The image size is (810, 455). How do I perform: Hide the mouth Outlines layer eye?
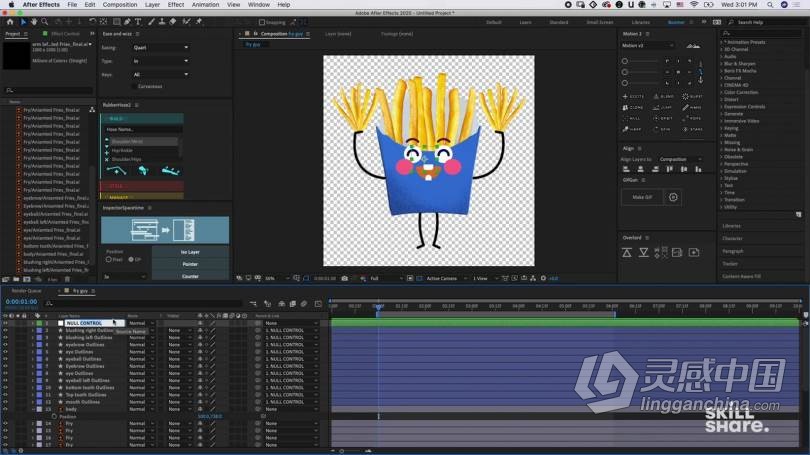[6, 402]
